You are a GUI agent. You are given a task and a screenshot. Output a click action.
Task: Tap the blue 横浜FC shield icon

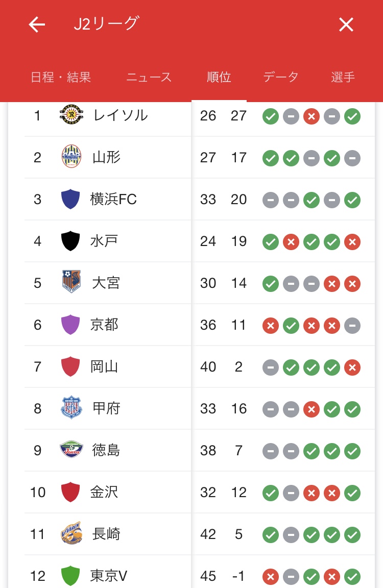(70, 199)
